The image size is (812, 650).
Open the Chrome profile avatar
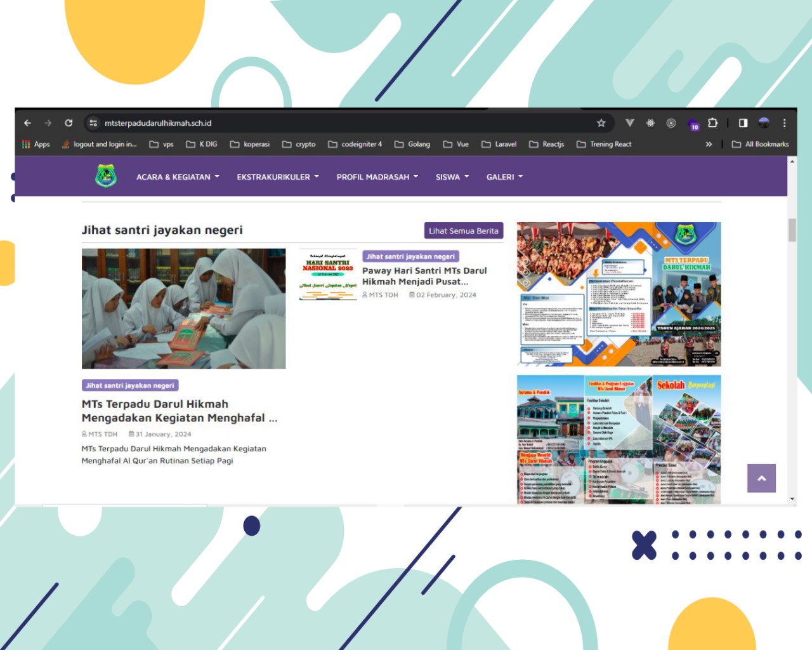point(764,123)
